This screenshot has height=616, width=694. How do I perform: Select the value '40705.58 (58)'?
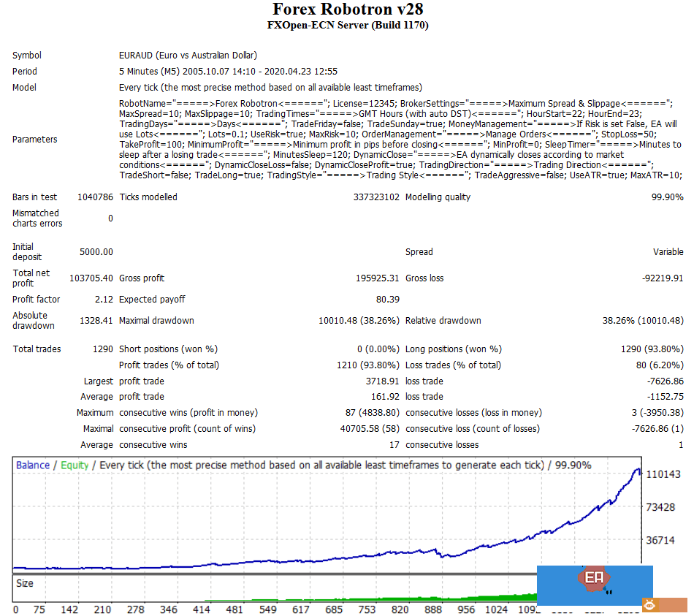(x=370, y=429)
